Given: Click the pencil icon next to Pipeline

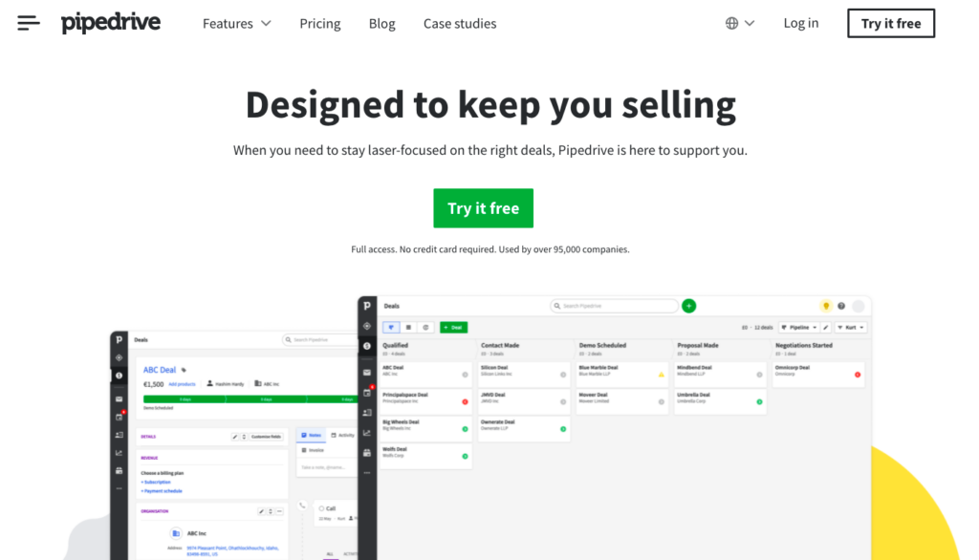Looking at the screenshot, I should pos(826,327).
